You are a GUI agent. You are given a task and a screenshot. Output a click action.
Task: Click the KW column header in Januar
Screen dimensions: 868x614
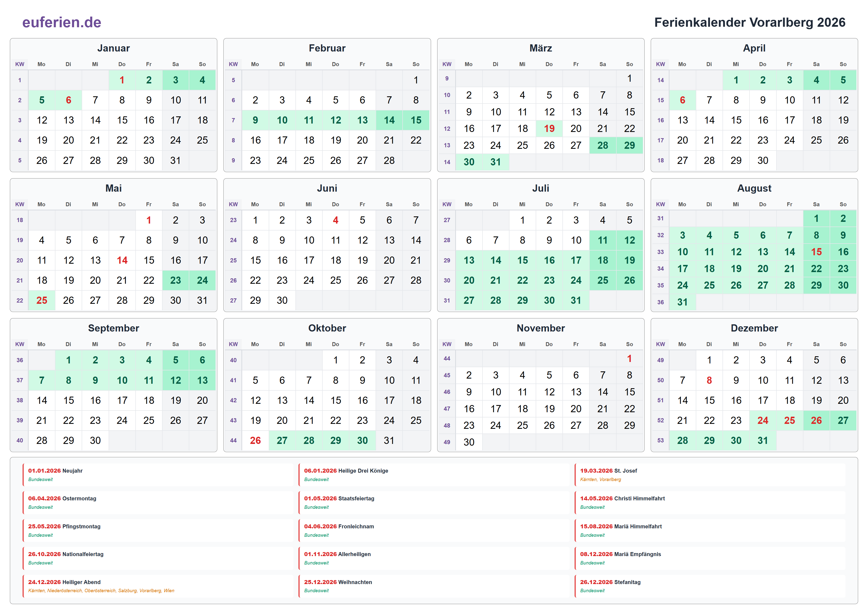20,64
